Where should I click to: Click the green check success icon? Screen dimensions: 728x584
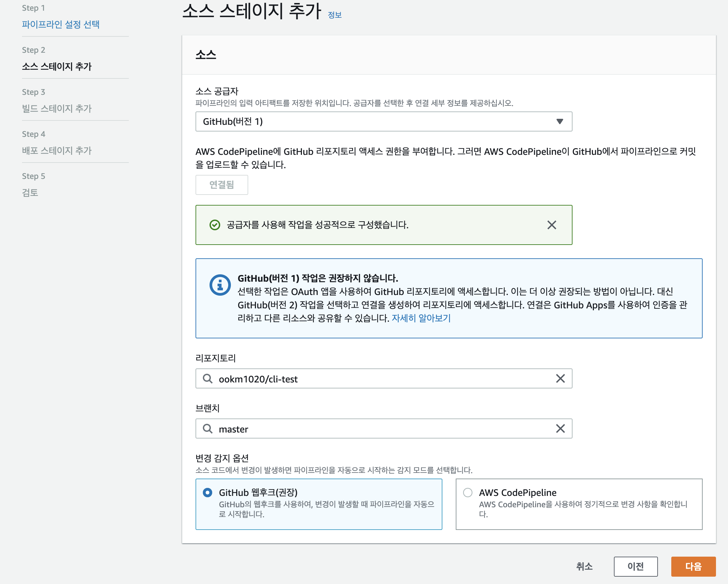[x=215, y=225]
